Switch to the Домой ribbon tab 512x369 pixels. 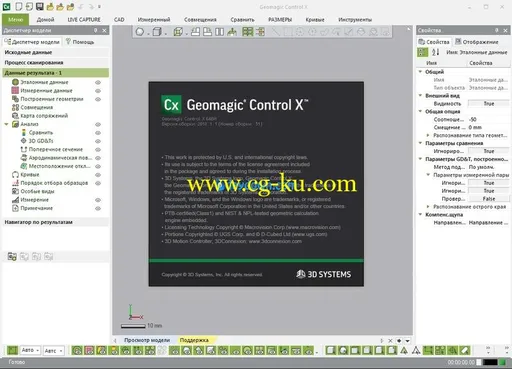tap(45, 20)
